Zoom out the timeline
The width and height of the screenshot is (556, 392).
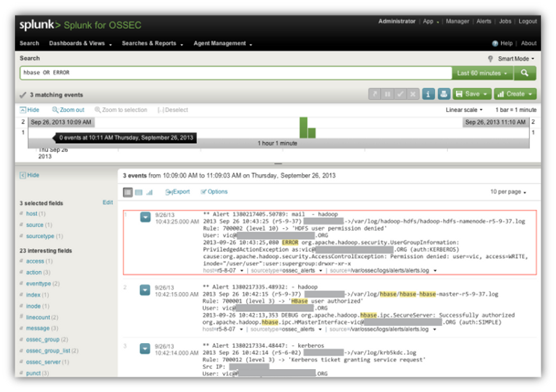tap(69, 110)
